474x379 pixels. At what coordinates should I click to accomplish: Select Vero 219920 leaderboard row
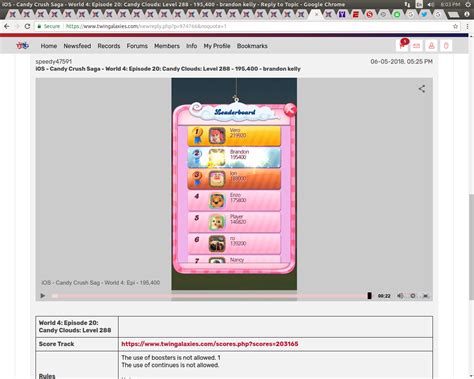tap(234, 136)
